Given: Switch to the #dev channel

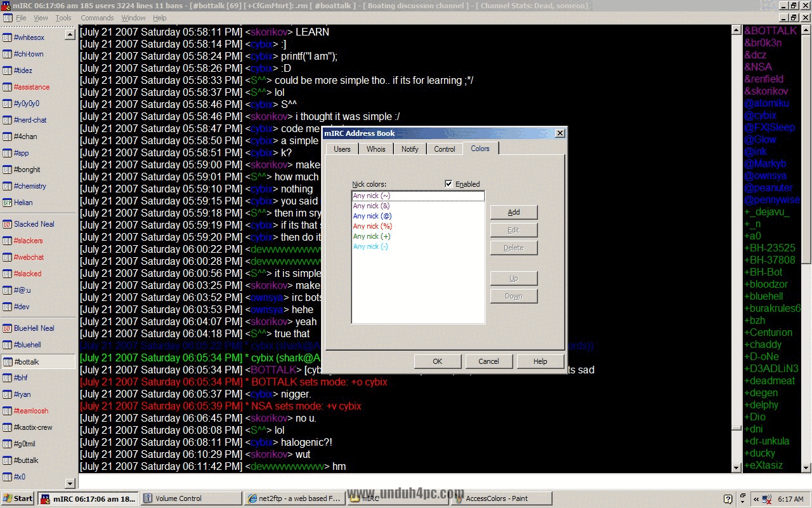Looking at the screenshot, I should [38, 307].
